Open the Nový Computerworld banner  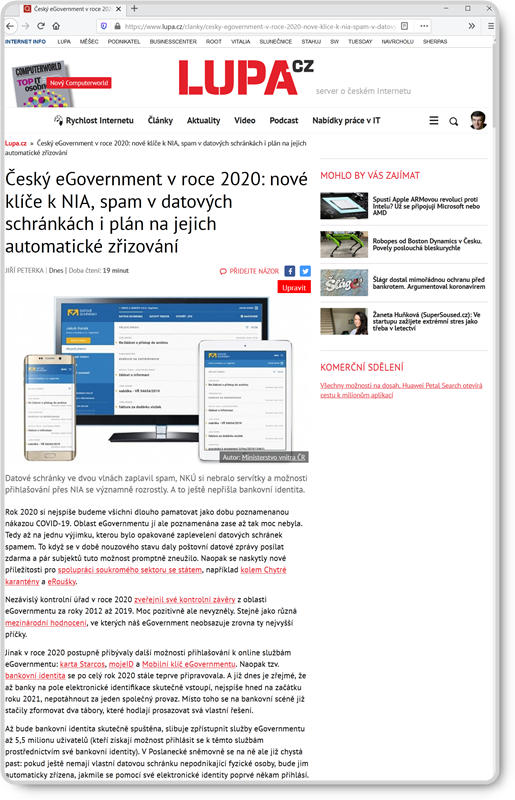tap(79, 83)
